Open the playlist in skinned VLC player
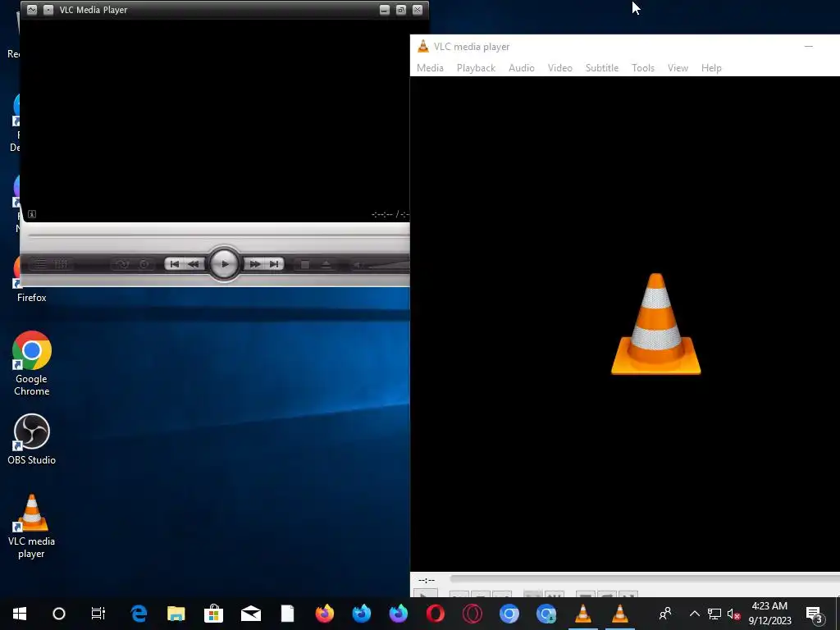Screen dimensions: 840x630 (41, 264)
